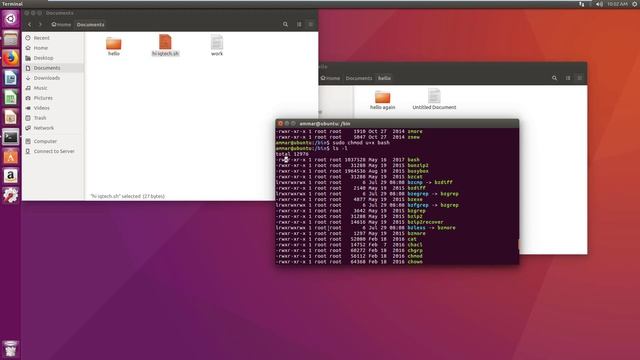Open the view options menu in Documents window

311,24
